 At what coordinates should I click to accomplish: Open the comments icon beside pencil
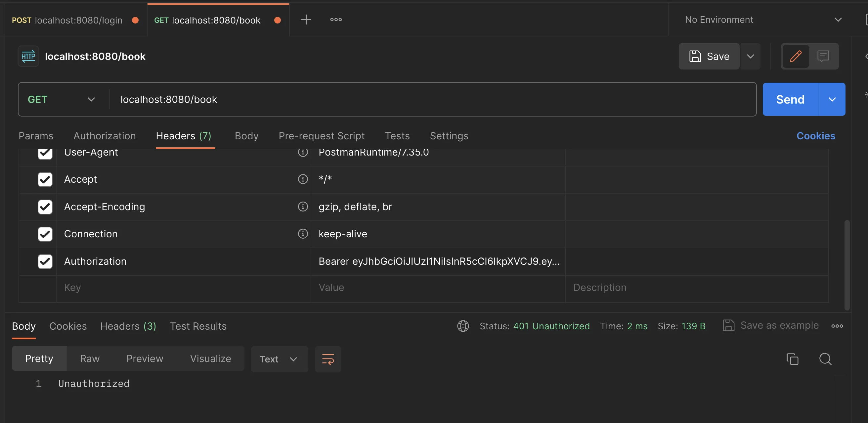823,56
